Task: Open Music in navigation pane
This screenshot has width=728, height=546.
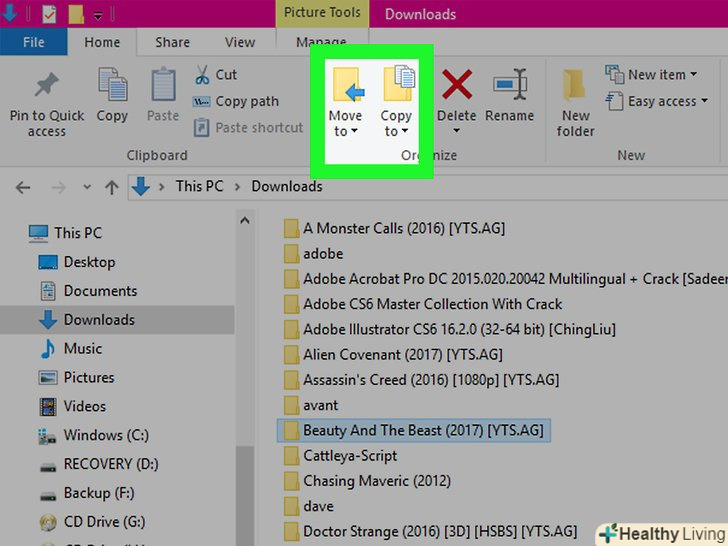Action: click(x=71, y=349)
